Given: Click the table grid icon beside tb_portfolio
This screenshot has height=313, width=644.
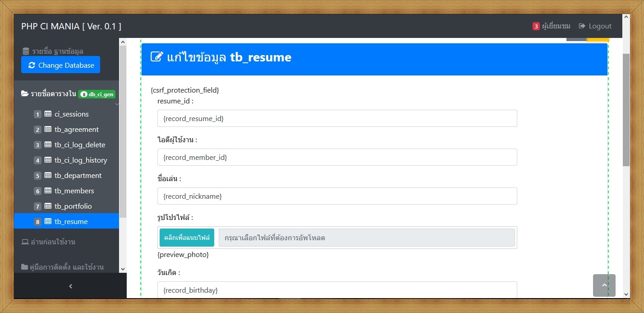Looking at the screenshot, I should (48, 206).
